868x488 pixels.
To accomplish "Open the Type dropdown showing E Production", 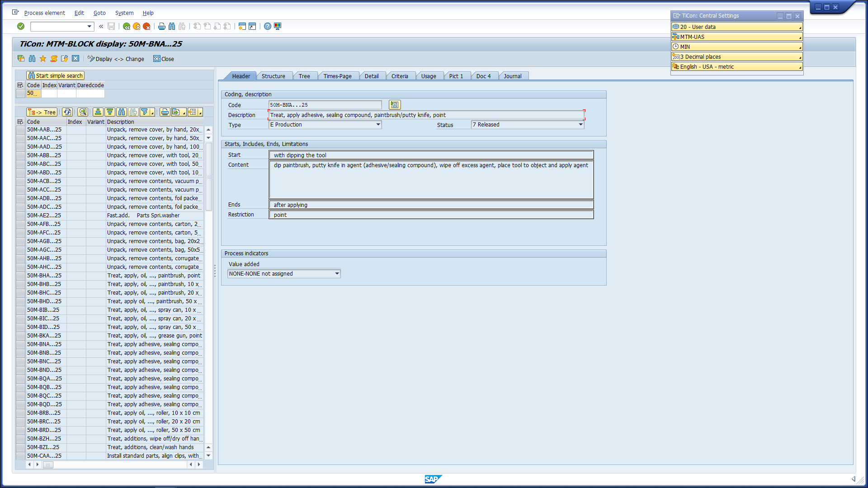I will 378,125.
